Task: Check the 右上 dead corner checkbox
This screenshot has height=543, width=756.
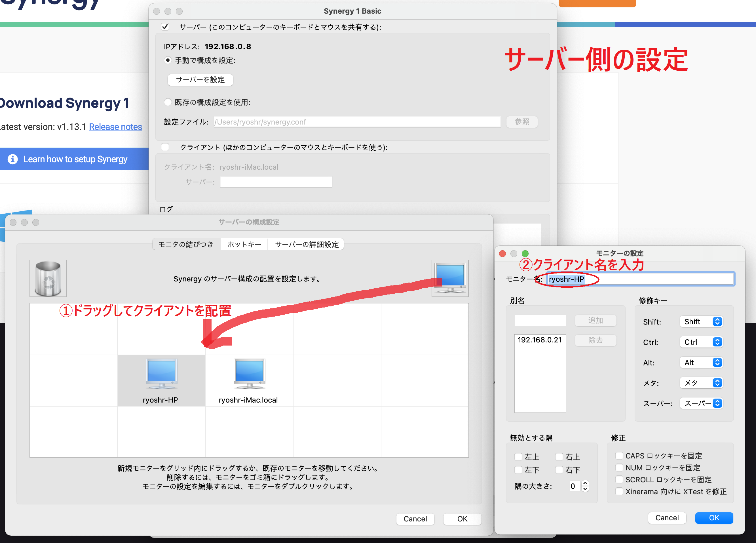Action: (x=559, y=457)
